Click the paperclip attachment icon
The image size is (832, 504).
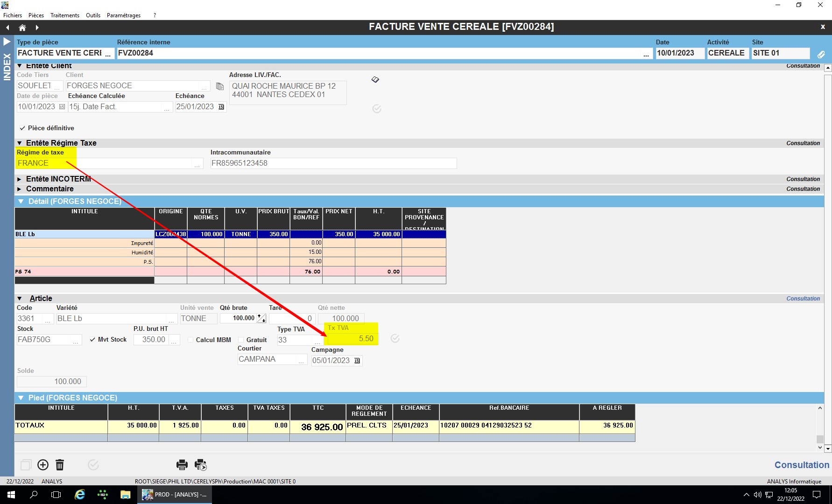821,54
